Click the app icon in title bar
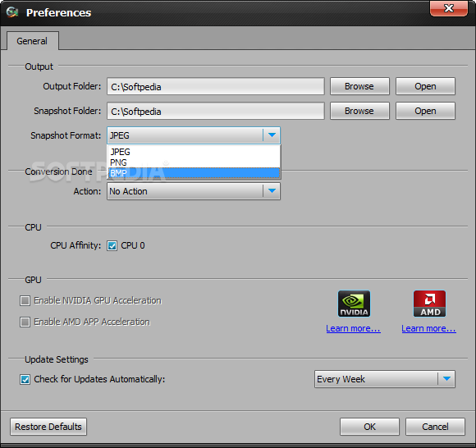Image resolution: width=476 pixels, height=448 pixels. [x=12, y=12]
